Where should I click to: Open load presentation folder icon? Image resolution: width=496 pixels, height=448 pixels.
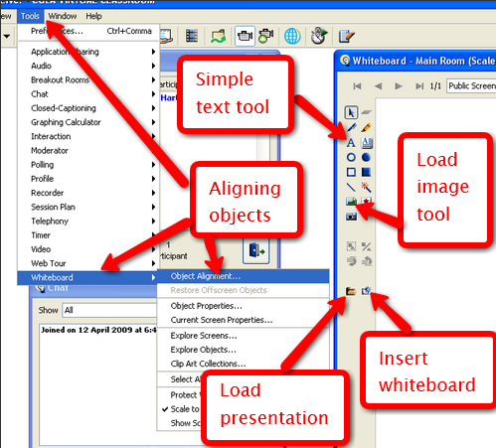point(351,291)
